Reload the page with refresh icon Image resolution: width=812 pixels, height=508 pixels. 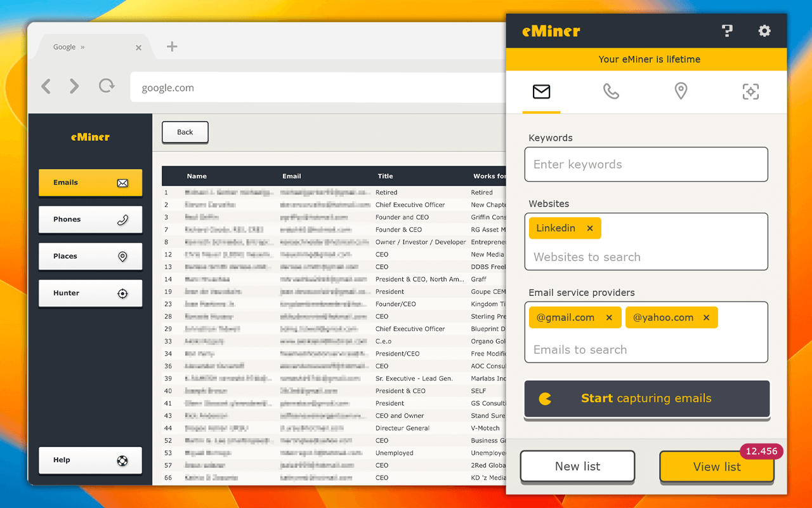pyautogui.click(x=107, y=86)
